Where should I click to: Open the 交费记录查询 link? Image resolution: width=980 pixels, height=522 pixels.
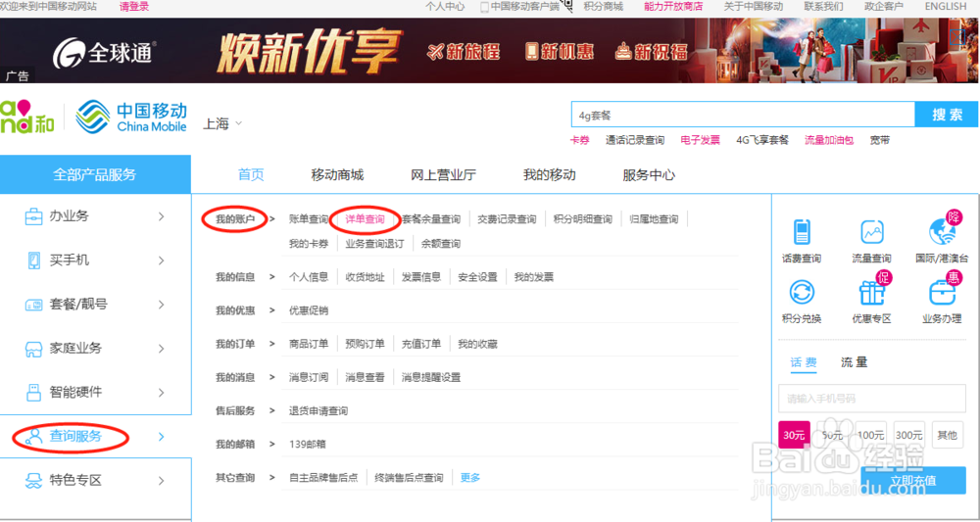pos(507,219)
